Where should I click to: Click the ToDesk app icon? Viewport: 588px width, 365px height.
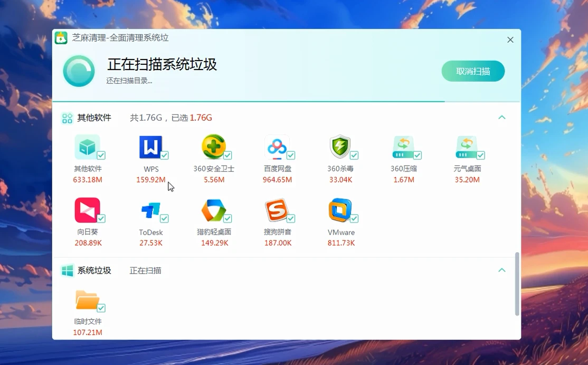pyautogui.click(x=151, y=210)
